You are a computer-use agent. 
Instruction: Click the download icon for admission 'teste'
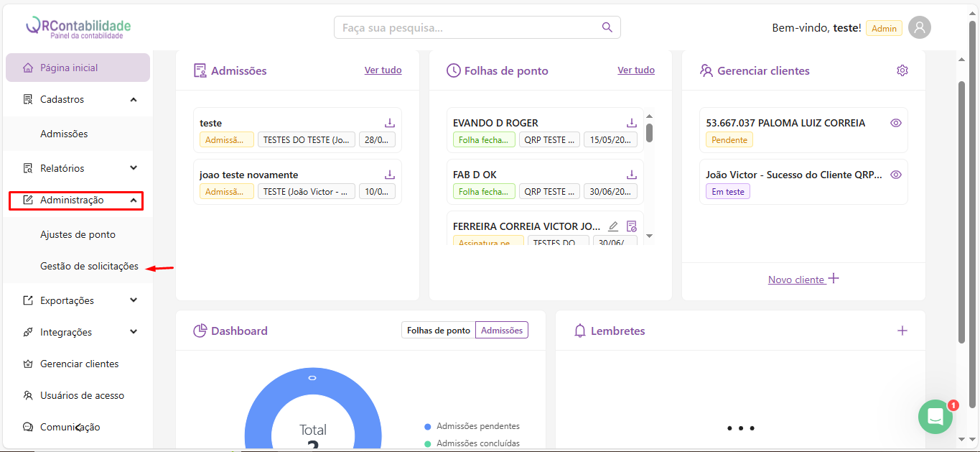(390, 123)
